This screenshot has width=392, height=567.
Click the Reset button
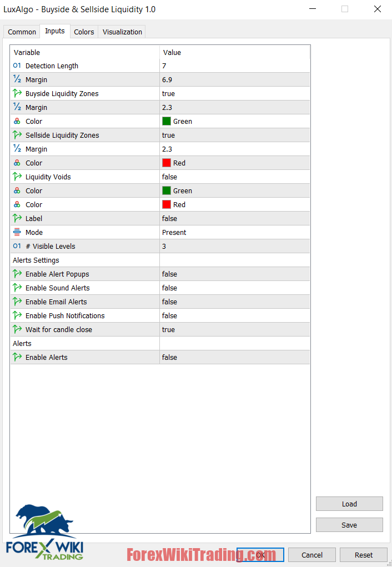click(364, 555)
